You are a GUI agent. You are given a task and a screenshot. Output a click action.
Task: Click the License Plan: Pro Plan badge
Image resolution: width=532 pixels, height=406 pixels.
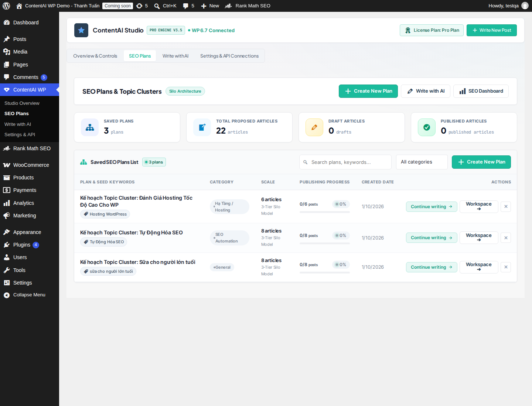pyautogui.click(x=432, y=30)
